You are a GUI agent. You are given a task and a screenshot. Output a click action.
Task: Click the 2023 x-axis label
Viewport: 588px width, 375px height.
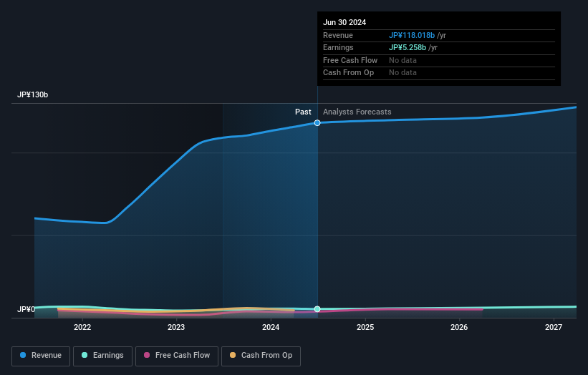point(176,327)
